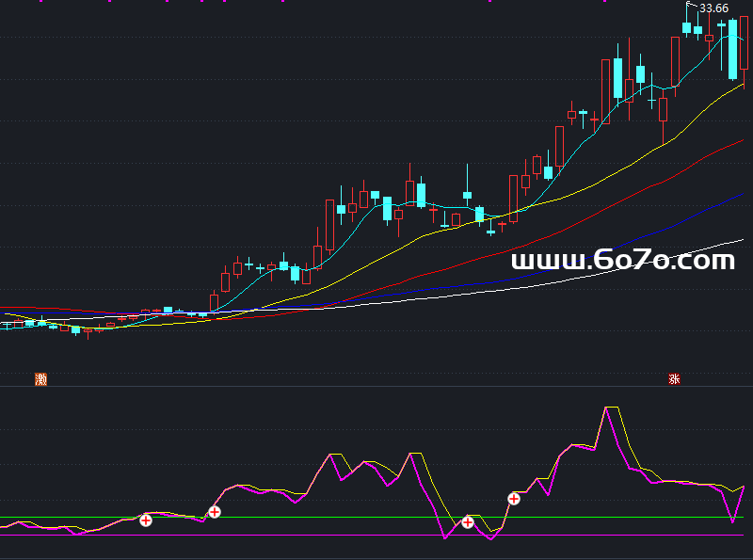Click the divider between chart and indicator panel
753x560 pixels.
pyautogui.click(x=376, y=387)
